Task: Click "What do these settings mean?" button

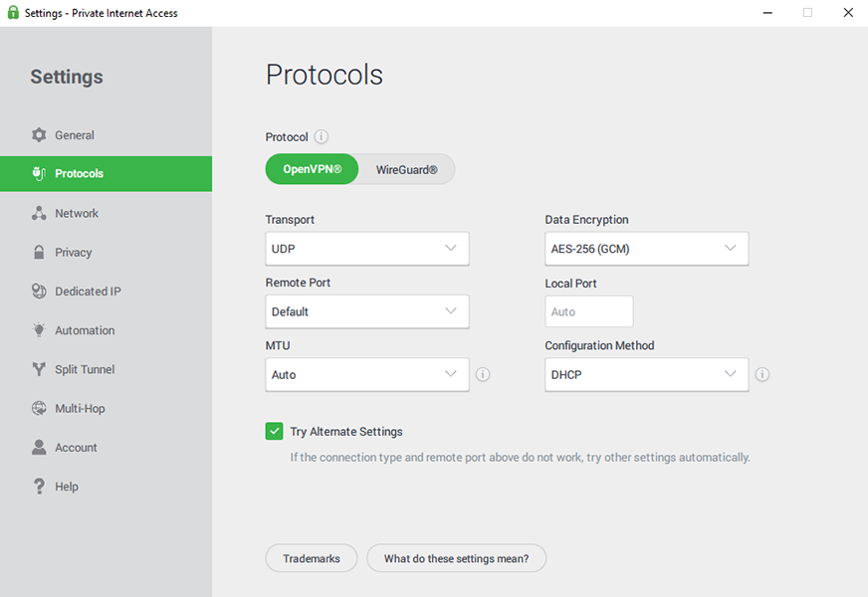Action: [x=456, y=558]
